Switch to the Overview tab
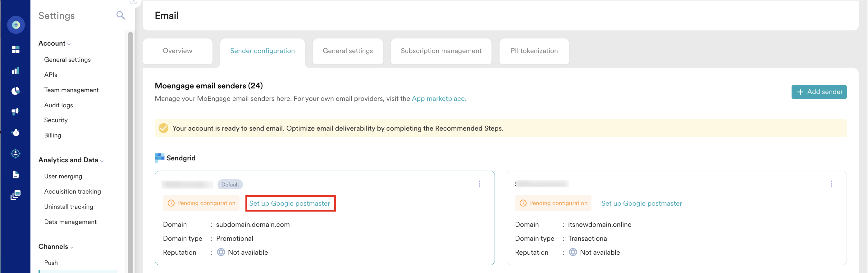The image size is (868, 273). click(x=177, y=51)
